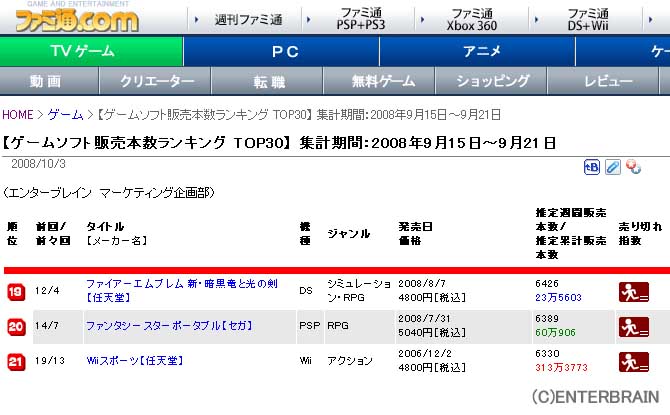Click arrow before ファミ通 PSP+PS3
The height and width of the screenshot is (415, 670).
[309, 20]
